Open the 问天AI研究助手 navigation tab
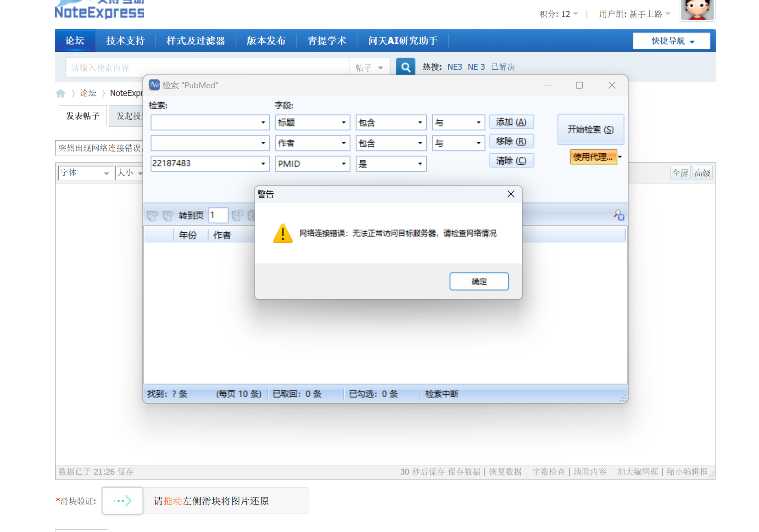 point(403,41)
